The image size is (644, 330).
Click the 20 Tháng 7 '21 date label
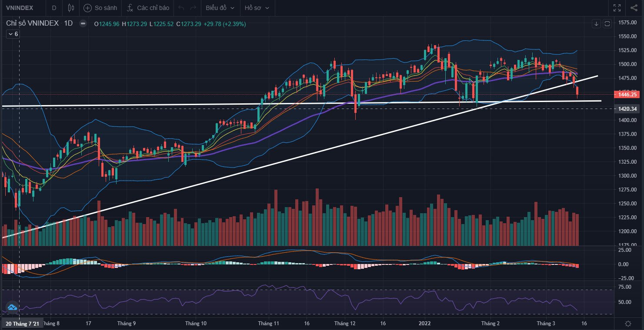(22, 323)
